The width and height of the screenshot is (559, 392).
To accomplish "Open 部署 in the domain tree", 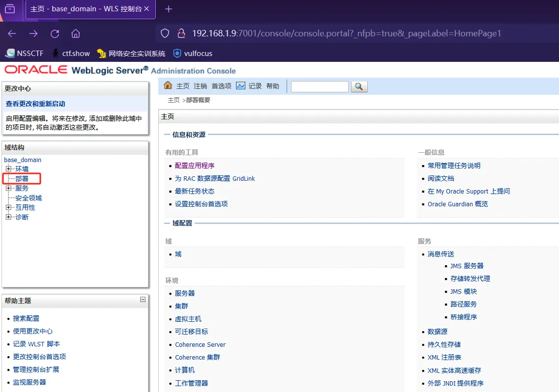I will pos(22,178).
